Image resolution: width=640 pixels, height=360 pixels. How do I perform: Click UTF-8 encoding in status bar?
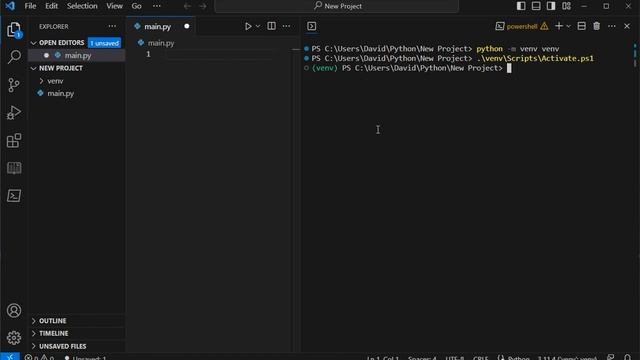click(x=455, y=358)
